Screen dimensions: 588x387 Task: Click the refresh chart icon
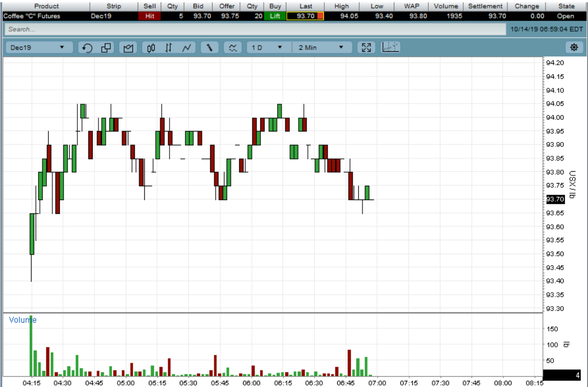coord(87,48)
